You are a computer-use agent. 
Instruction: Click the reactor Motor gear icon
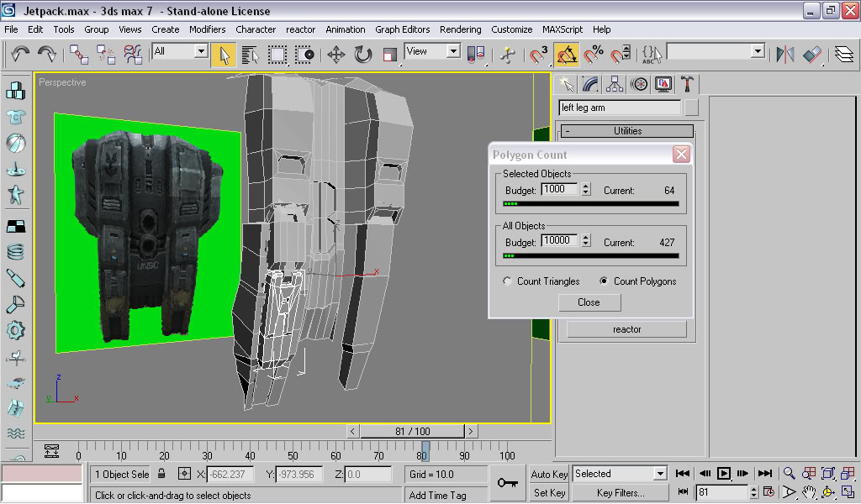pyautogui.click(x=15, y=331)
